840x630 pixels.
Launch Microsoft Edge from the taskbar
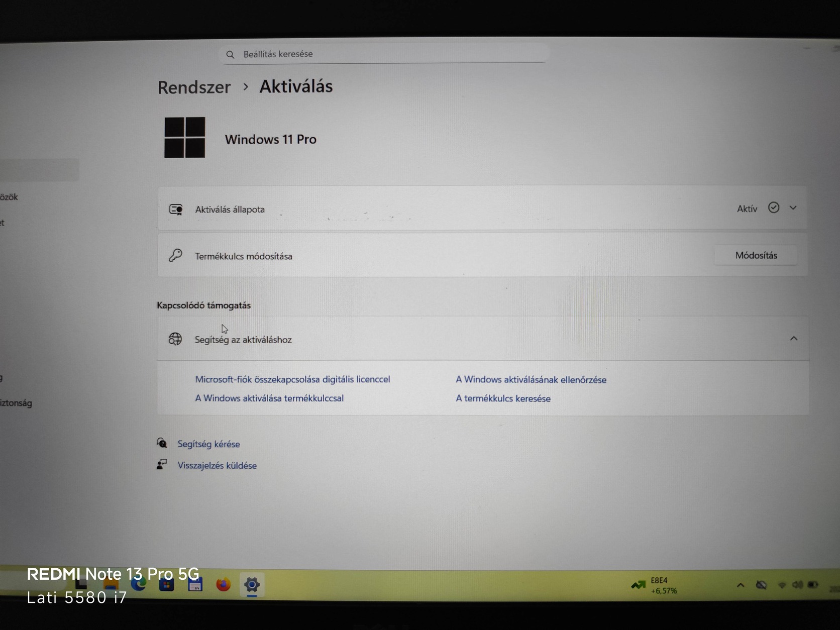point(139,585)
